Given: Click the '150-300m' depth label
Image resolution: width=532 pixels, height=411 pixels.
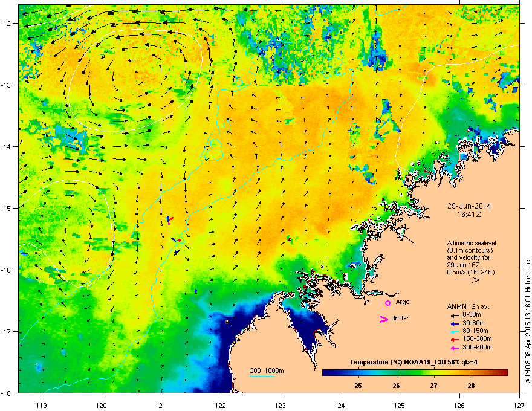Looking at the screenshot, I should (x=477, y=338).
